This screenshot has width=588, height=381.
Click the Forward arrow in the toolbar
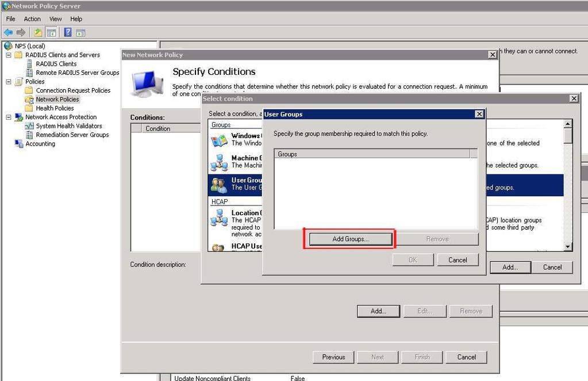tap(21, 33)
